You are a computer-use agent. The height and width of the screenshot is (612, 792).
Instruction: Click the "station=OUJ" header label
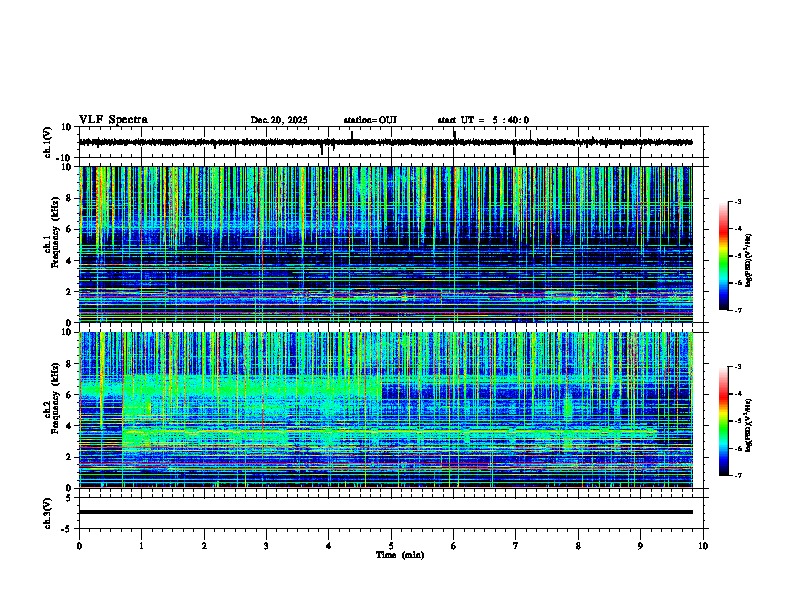point(370,120)
